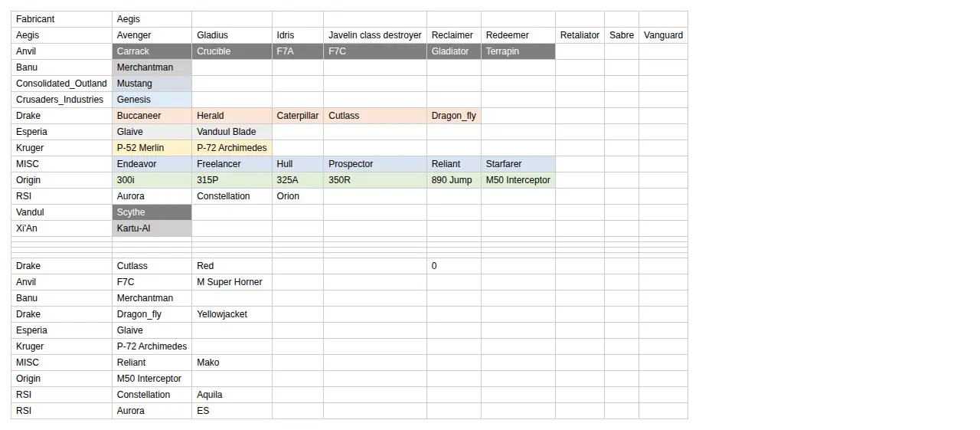Screen dimensions: 980x430
Task: Click the Yellowjacket cell
Action: [232, 314]
